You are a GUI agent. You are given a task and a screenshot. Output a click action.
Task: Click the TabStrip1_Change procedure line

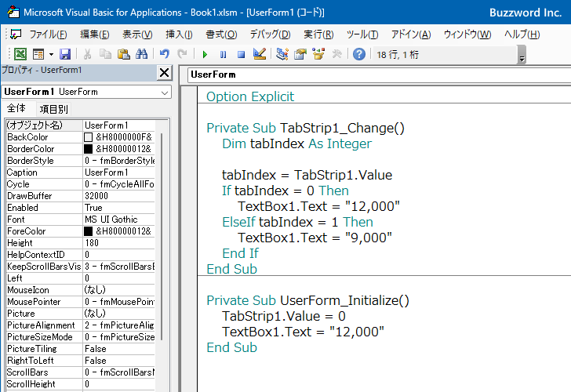306,128
